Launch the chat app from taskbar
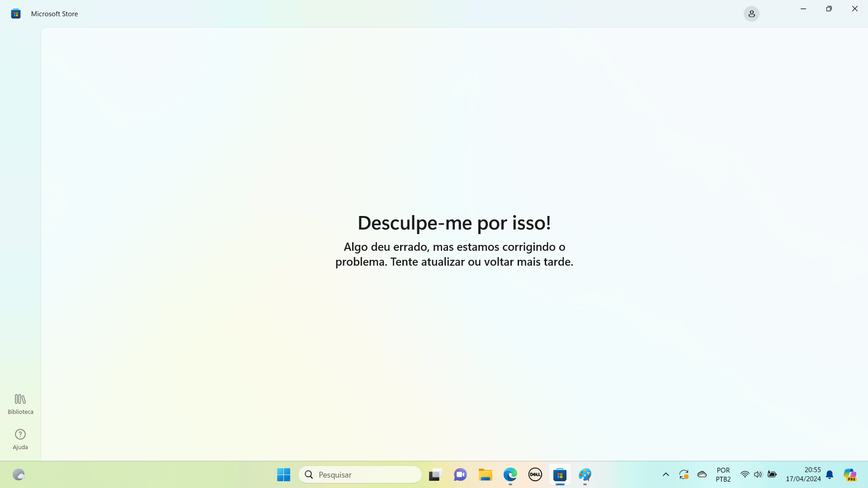Screen dimensions: 868x488 (460, 474)
